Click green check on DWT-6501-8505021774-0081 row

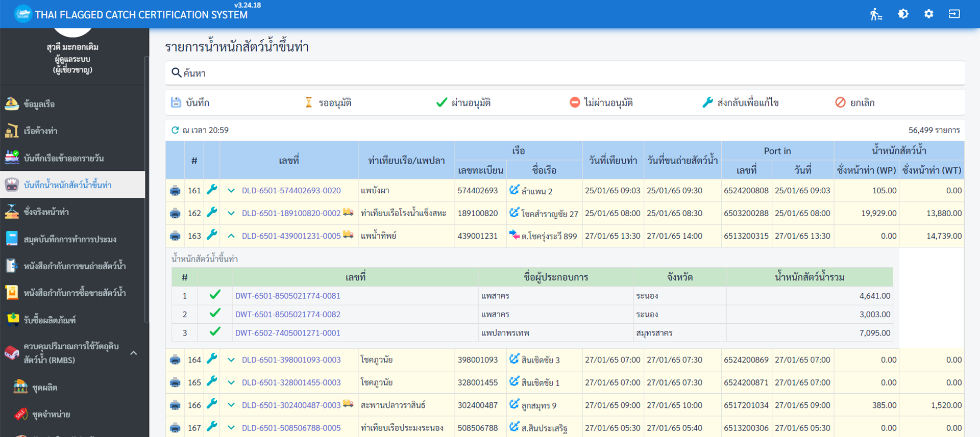215,295
